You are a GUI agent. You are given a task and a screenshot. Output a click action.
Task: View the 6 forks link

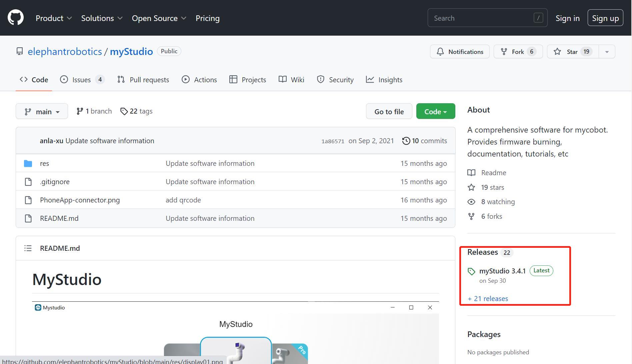point(485,216)
